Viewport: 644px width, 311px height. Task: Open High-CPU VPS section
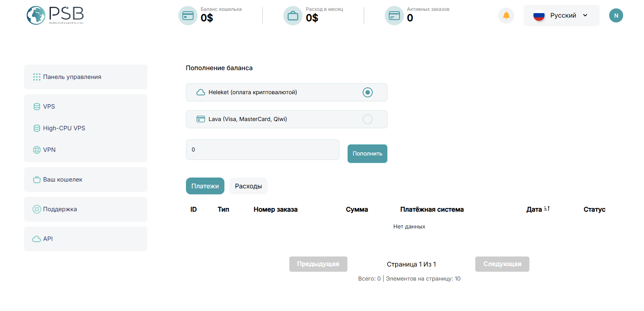point(64,128)
